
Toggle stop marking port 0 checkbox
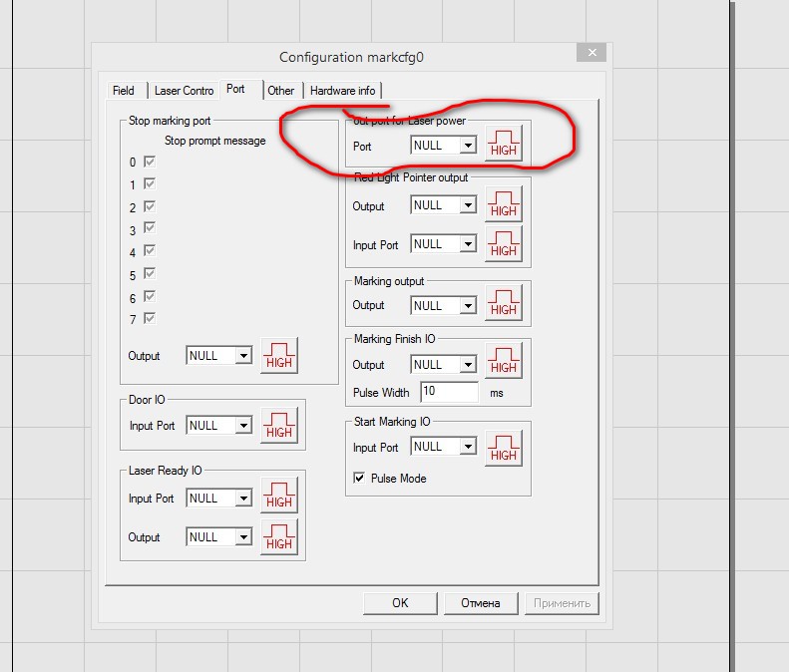click(151, 163)
